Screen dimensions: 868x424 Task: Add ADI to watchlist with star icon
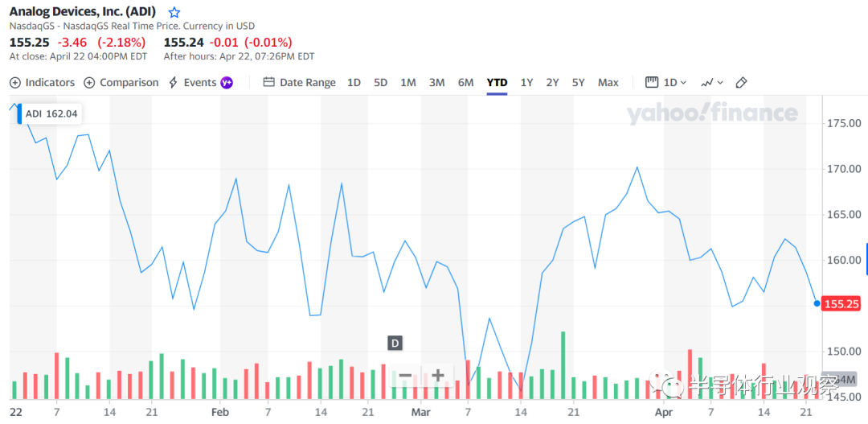click(174, 11)
